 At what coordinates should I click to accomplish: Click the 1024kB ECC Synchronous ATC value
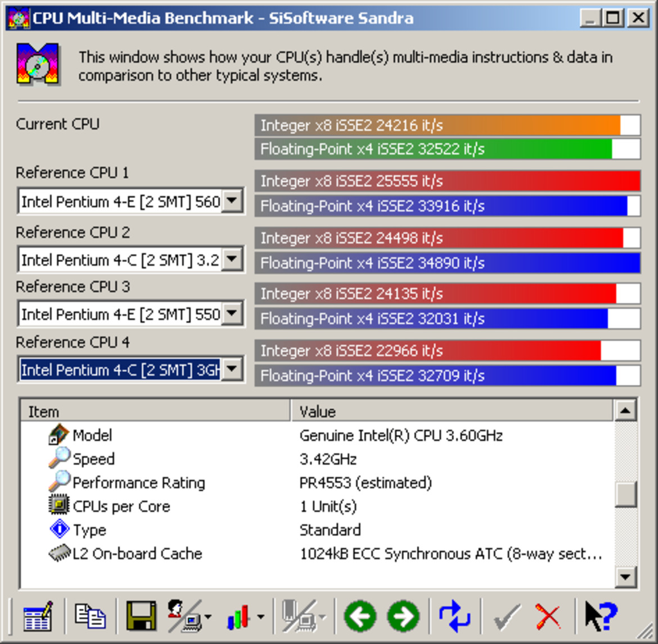point(451,554)
